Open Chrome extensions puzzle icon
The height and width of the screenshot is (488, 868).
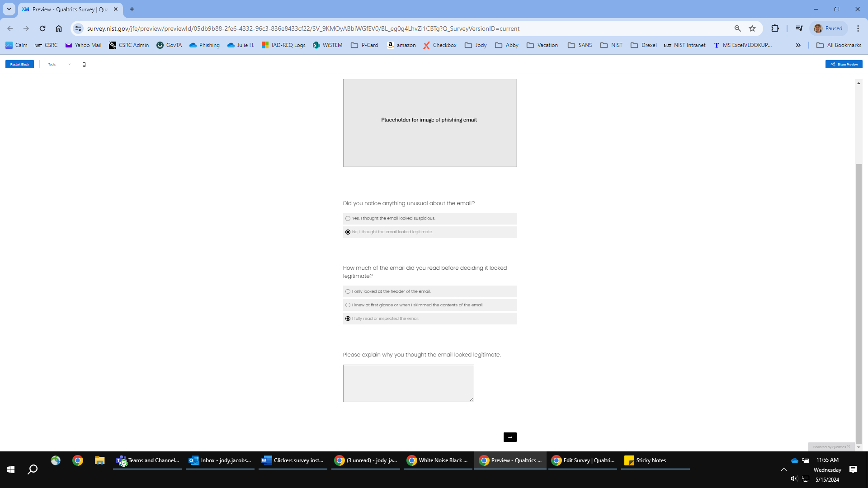pos(775,28)
